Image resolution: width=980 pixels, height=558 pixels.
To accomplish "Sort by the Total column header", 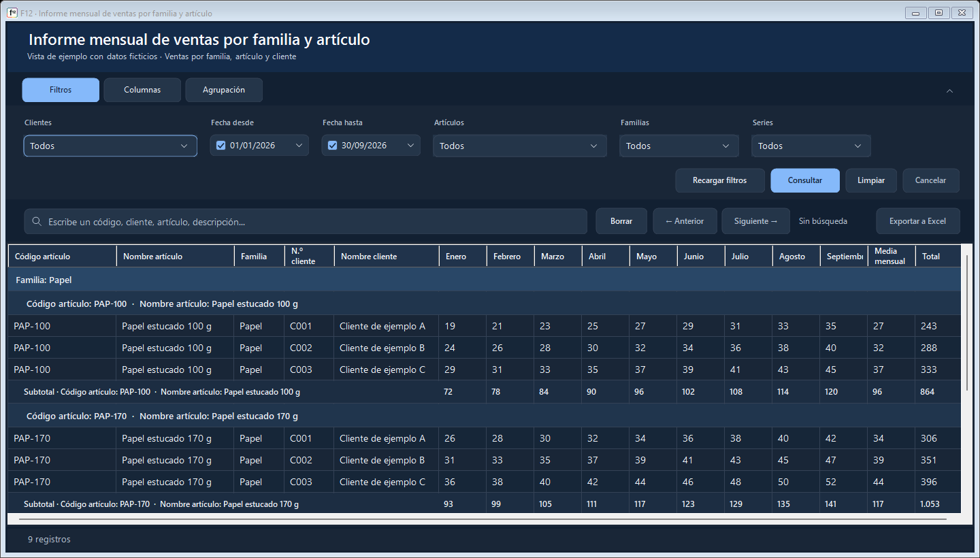I will point(938,257).
